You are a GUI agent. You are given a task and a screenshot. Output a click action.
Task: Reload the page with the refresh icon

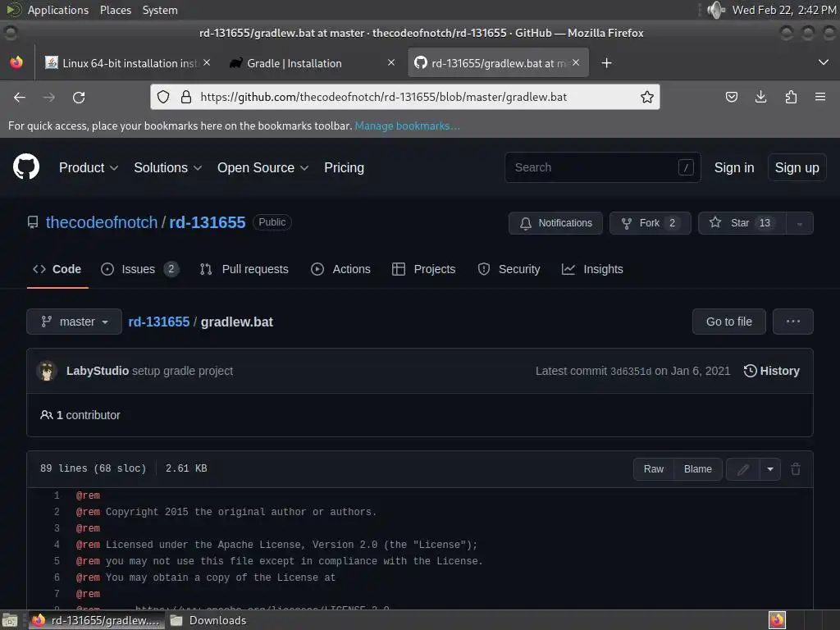point(79,97)
